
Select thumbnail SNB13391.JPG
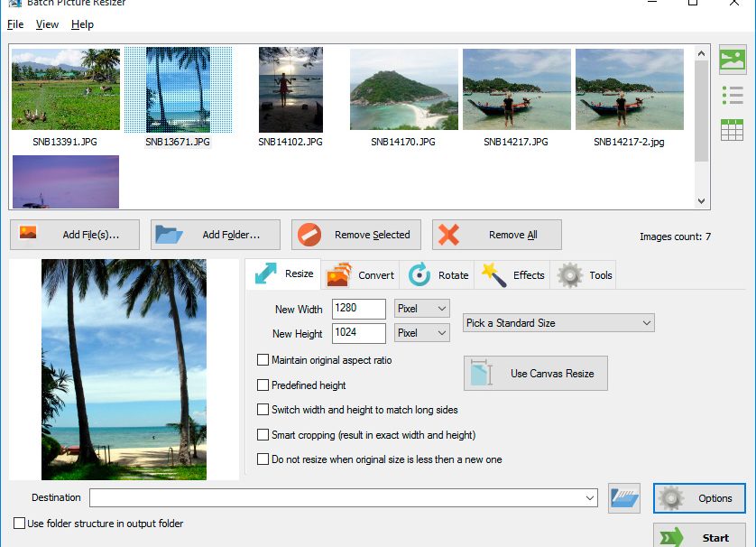[66, 89]
